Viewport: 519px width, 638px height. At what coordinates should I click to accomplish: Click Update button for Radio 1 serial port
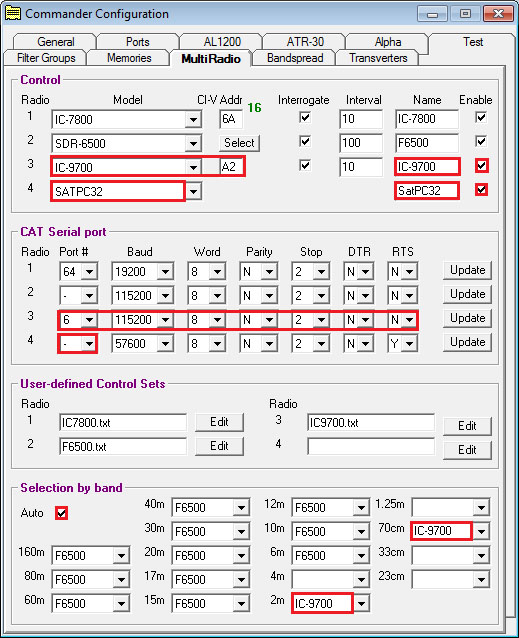[467, 270]
